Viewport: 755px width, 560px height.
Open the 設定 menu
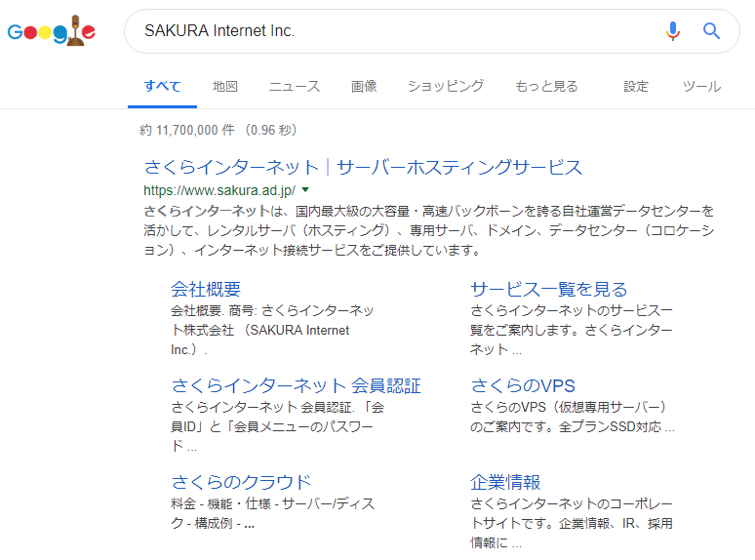[x=636, y=86]
